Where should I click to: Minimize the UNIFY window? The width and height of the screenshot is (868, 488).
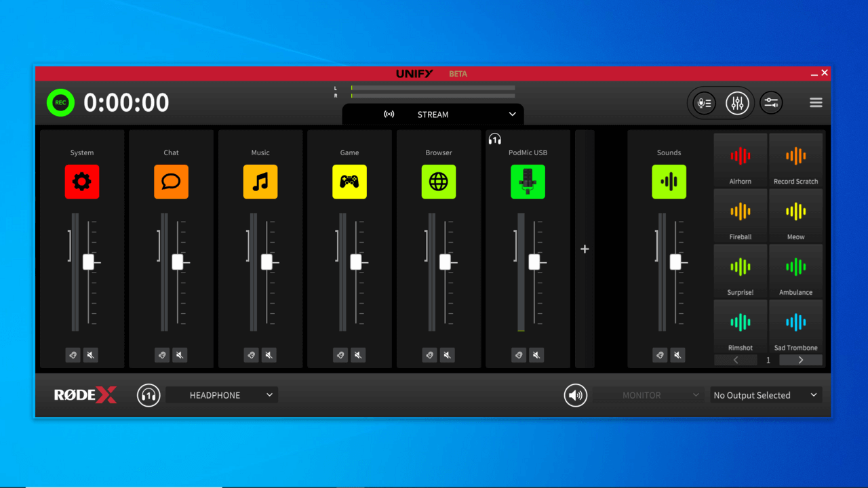pyautogui.click(x=814, y=73)
